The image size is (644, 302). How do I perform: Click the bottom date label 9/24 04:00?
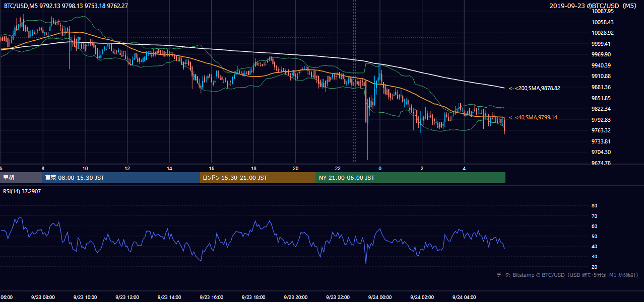pos(464,297)
